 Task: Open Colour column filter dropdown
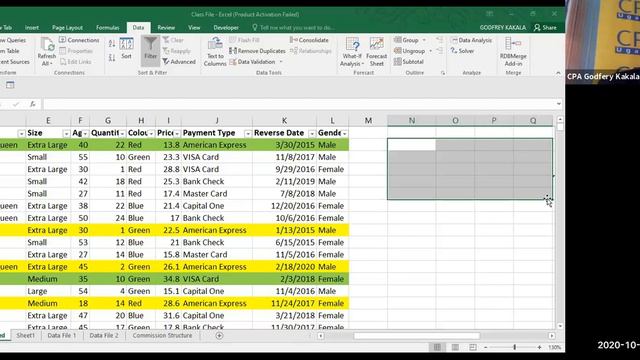(151, 133)
